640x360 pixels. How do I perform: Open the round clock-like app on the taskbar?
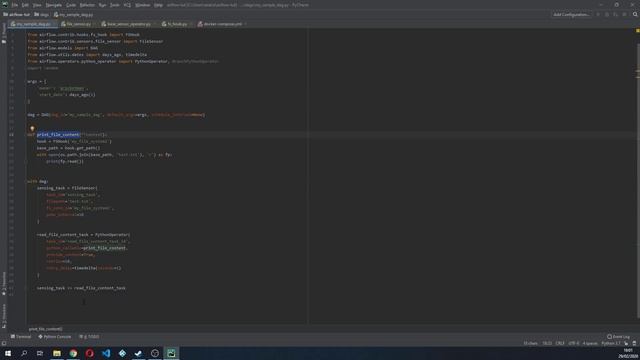[155, 353]
